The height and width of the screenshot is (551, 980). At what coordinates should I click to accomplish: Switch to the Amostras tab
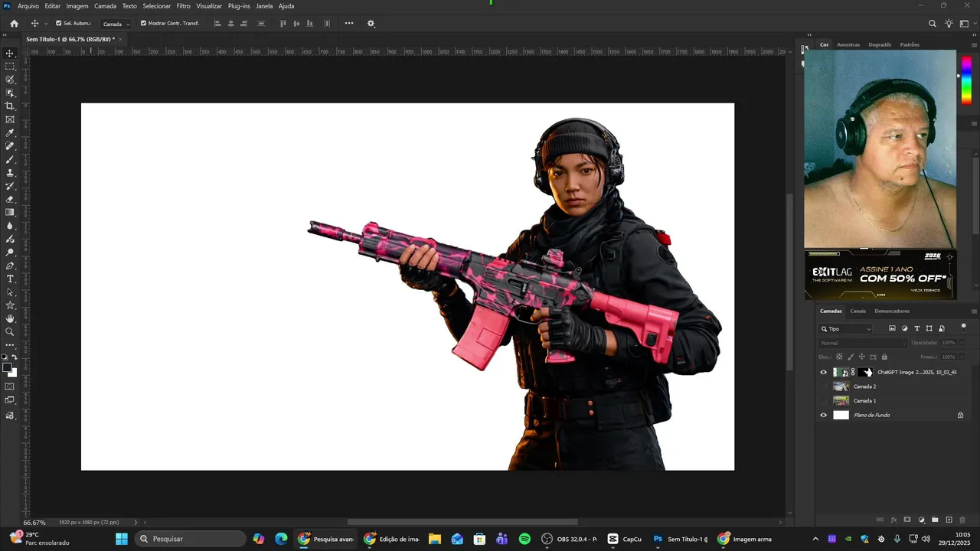(848, 44)
